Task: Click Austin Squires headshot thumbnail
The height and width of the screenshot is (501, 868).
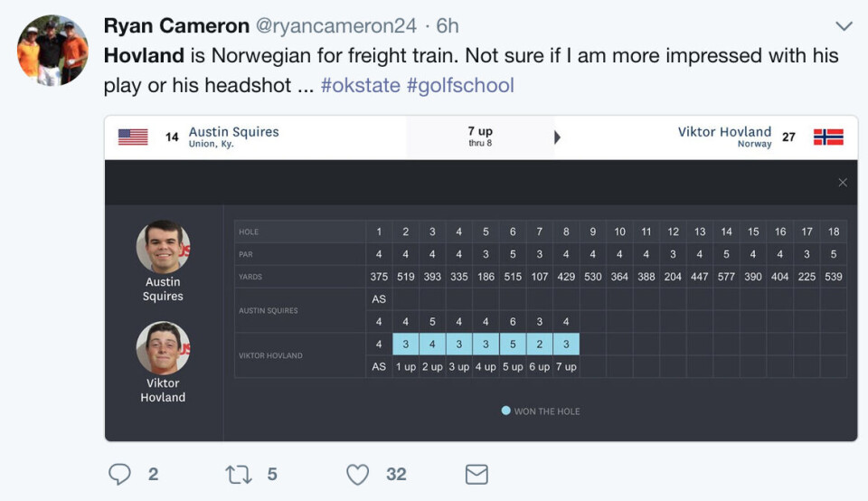Action: tap(164, 247)
